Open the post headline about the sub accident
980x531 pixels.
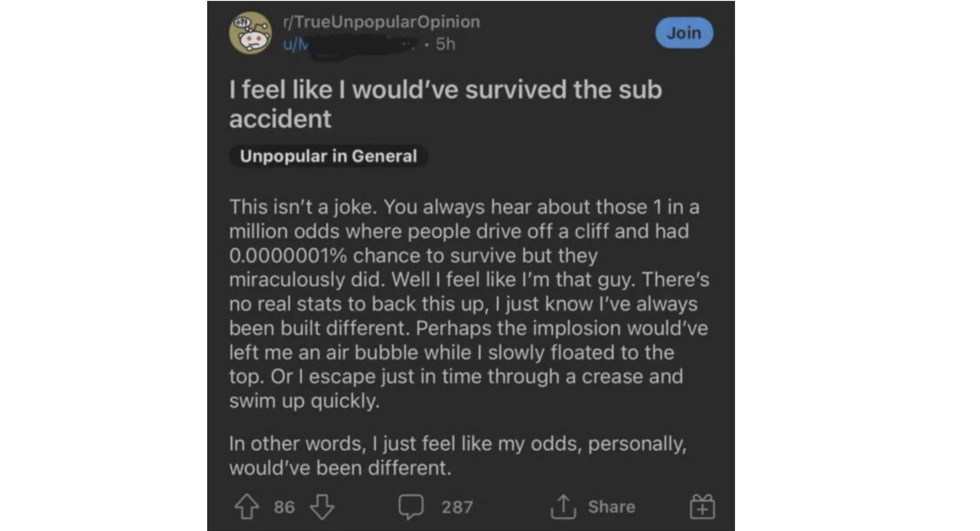(445, 104)
